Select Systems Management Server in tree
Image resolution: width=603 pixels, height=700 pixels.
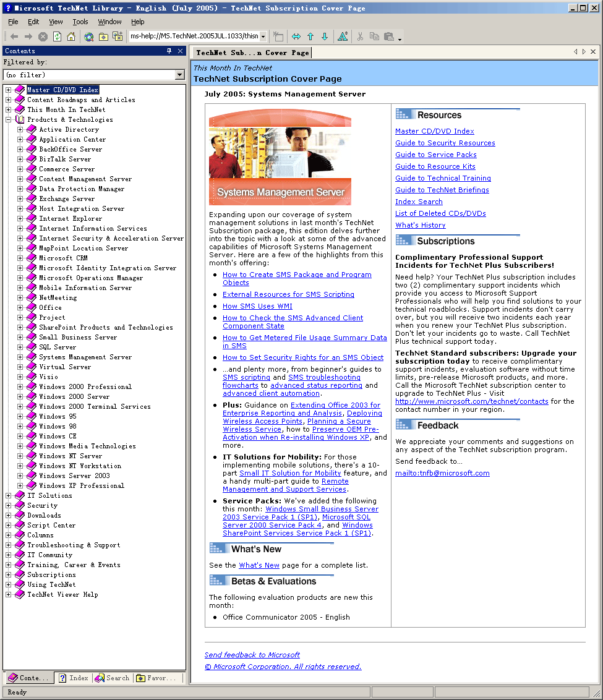click(x=85, y=357)
